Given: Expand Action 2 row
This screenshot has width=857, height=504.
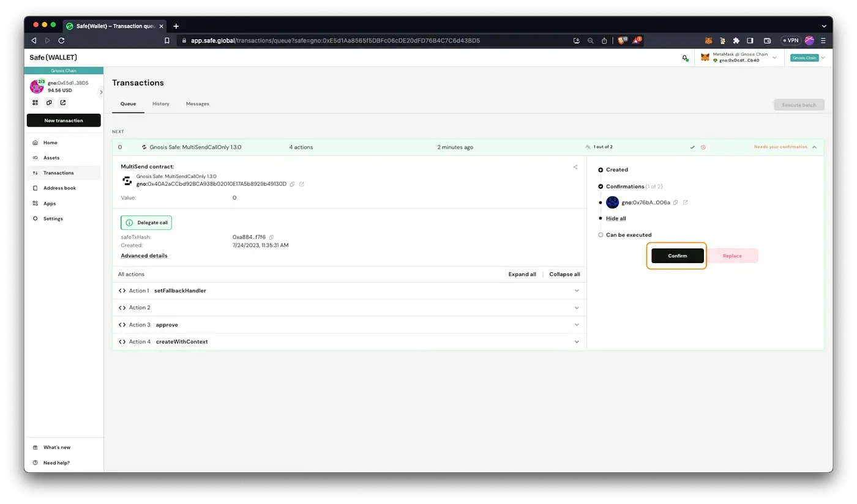Looking at the screenshot, I should [349, 308].
